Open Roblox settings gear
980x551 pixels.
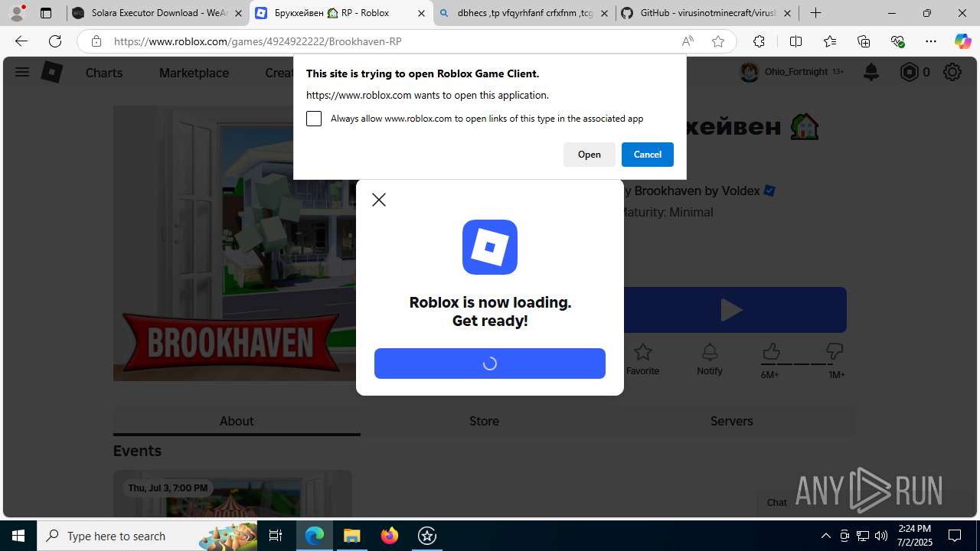[952, 72]
